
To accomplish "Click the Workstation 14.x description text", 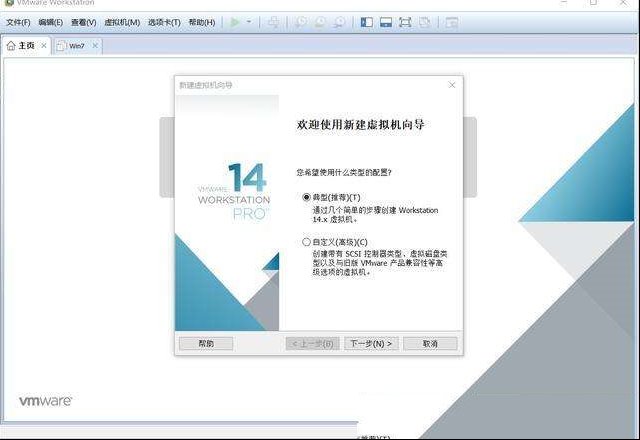I will coord(376,215).
